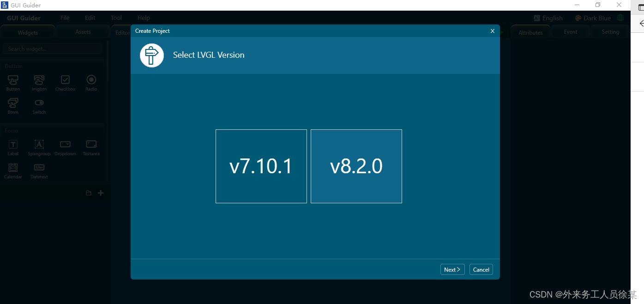
Task: Click the signpost wizard icon
Action: coord(152,55)
